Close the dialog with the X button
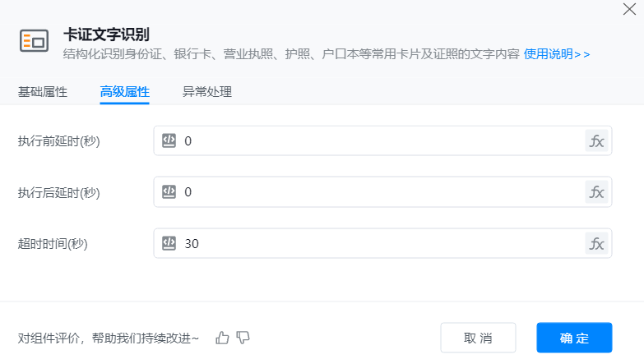The height and width of the screenshot is (359, 644). point(629,9)
